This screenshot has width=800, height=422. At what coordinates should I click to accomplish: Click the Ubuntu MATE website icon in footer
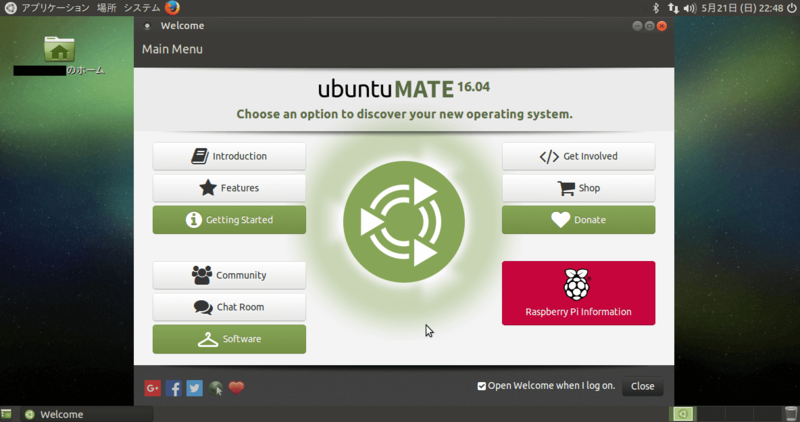[x=216, y=388]
